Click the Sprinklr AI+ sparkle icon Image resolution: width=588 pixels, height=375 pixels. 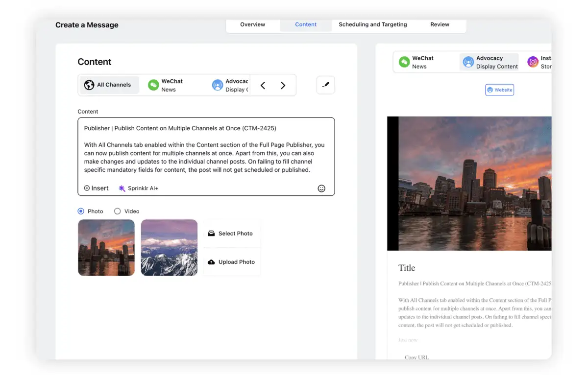click(122, 188)
